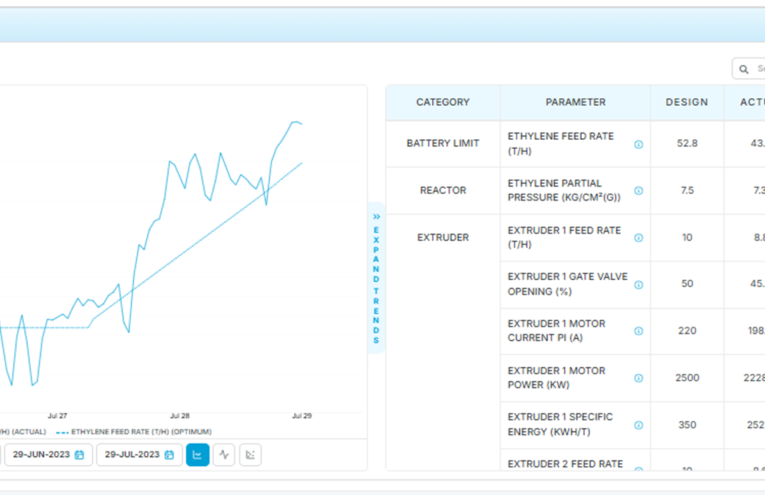Click design value 2500
The image size is (765, 495).
pyautogui.click(x=687, y=377)
